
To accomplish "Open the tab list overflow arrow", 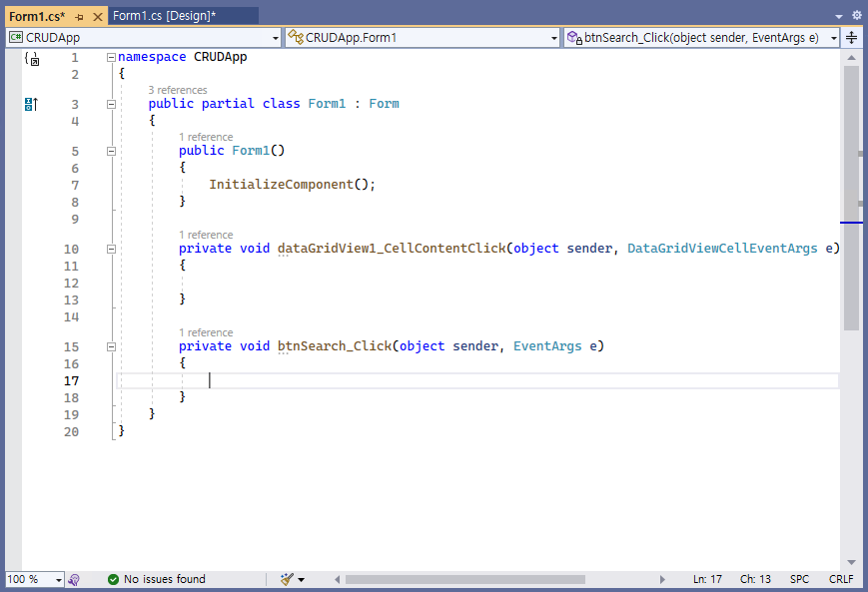I will pyautogui.click(x=839, y=17).
